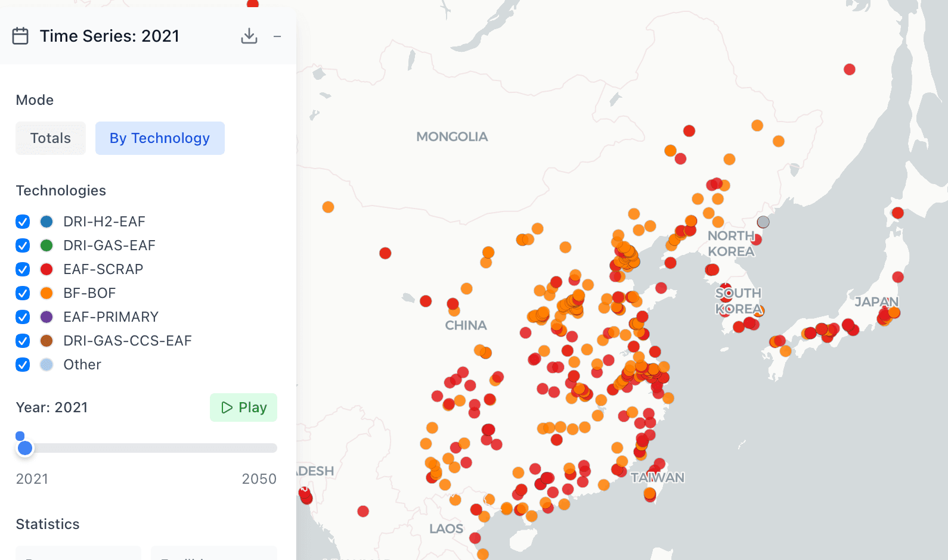Click the brown DRI-GAS-CCS-EAF color dot

47,341
